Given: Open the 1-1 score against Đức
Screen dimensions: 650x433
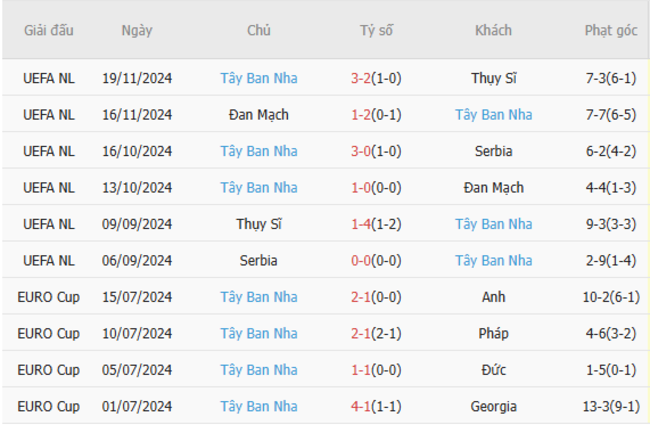Looking at the screenshot, I should point(362,370).
